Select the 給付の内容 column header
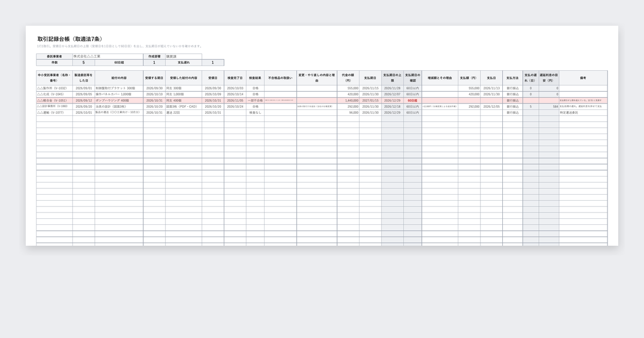 [x=119, y=78]
